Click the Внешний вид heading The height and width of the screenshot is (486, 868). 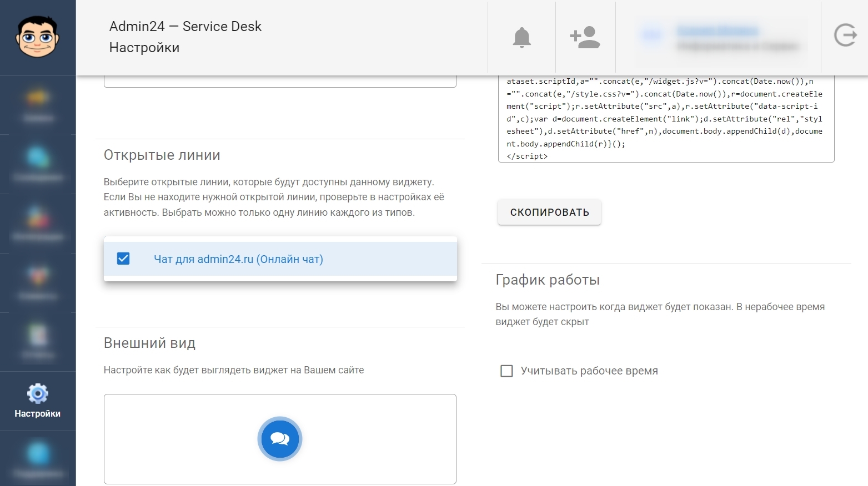click(x=149, y=343)
